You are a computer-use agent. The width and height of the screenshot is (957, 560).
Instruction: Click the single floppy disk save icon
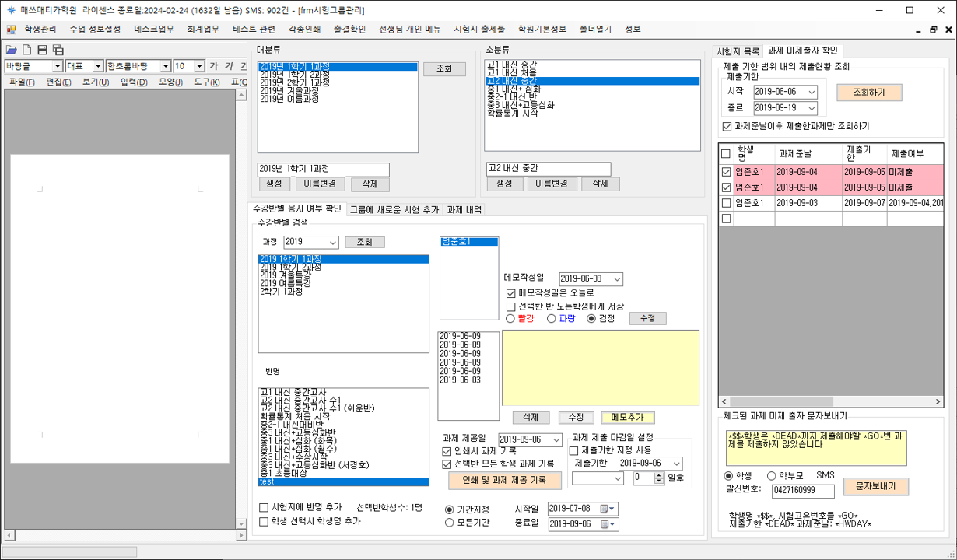(43, 50)
